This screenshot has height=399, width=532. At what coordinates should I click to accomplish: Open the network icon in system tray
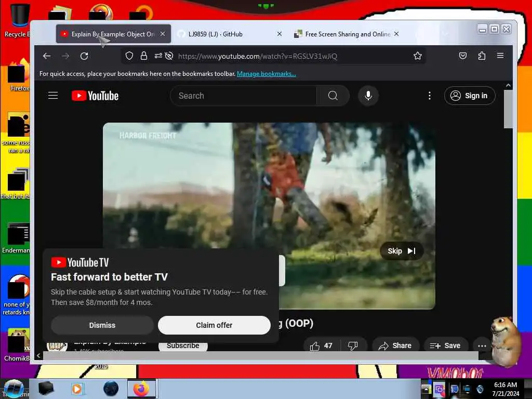[x=467, y=389]
